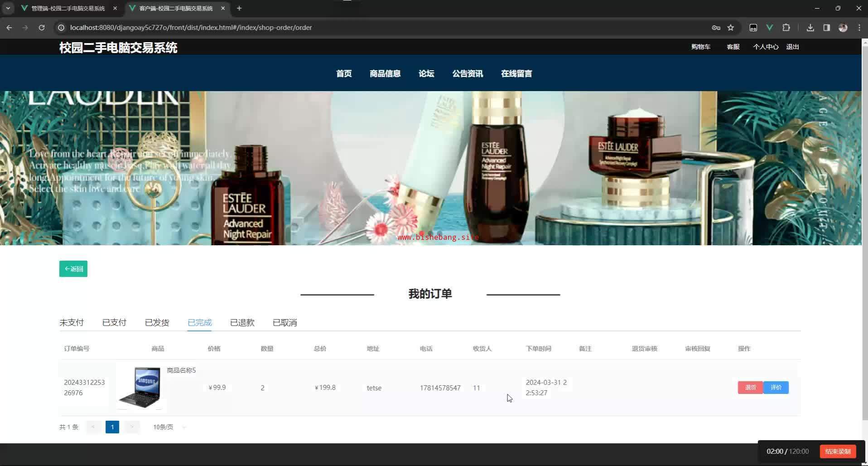Select the 未支付 orders tab
868x466 pixels.
click(x=72, y=323)
